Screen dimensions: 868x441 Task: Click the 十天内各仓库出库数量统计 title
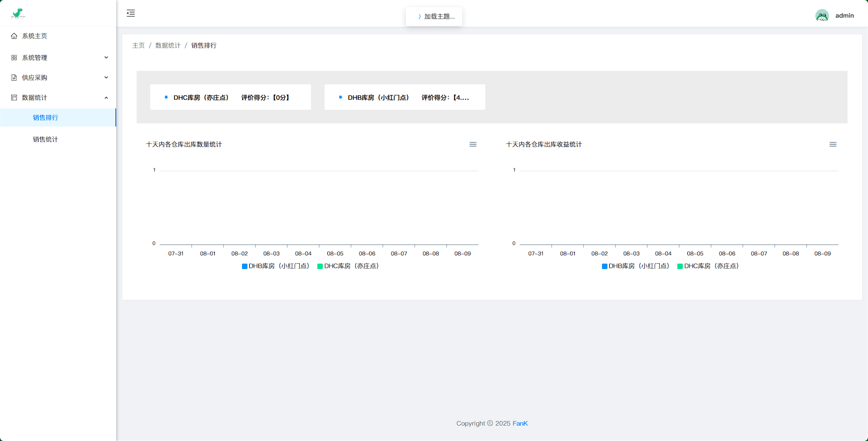[184, 144]
